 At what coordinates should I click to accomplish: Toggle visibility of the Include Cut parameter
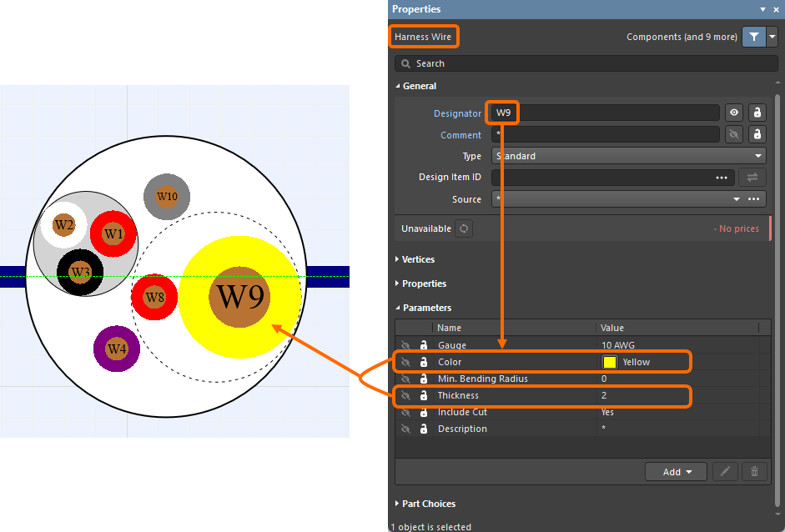[406, 413]
